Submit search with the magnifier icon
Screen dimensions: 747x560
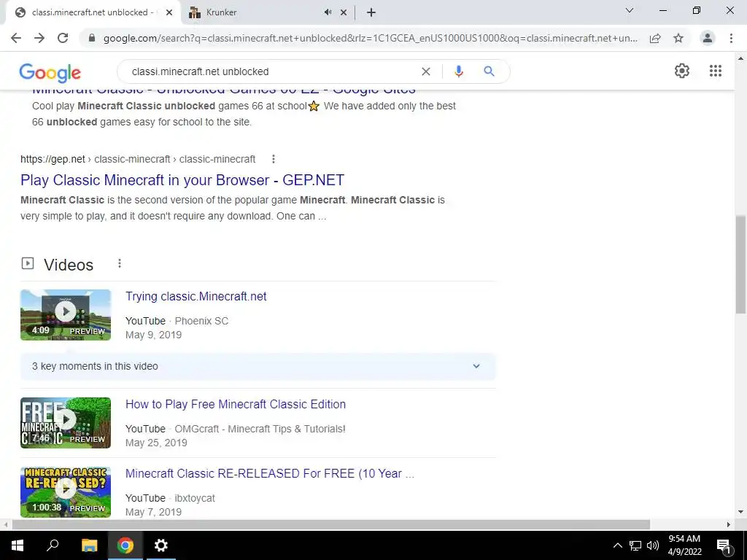click(489, 71)
